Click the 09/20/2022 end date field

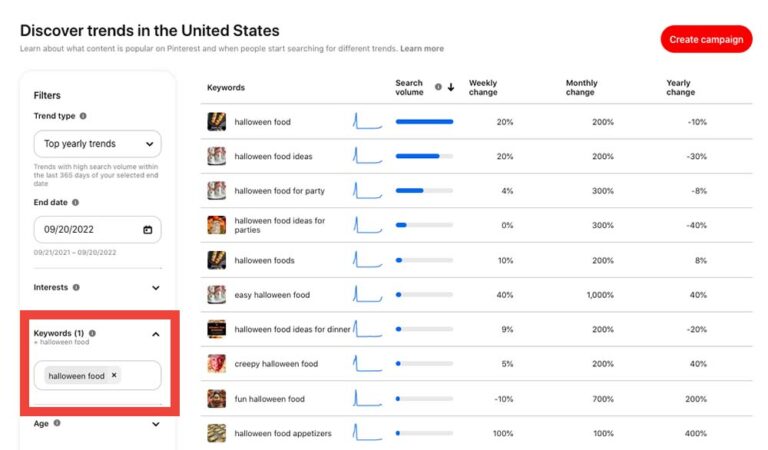coord(97,230)
